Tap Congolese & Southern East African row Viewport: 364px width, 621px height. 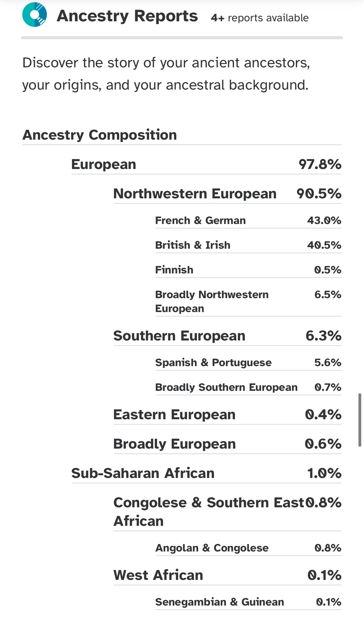[227, 512]
